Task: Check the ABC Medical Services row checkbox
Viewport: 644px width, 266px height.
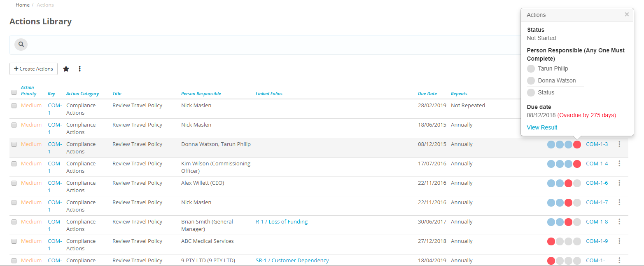Action: point(14,241)
